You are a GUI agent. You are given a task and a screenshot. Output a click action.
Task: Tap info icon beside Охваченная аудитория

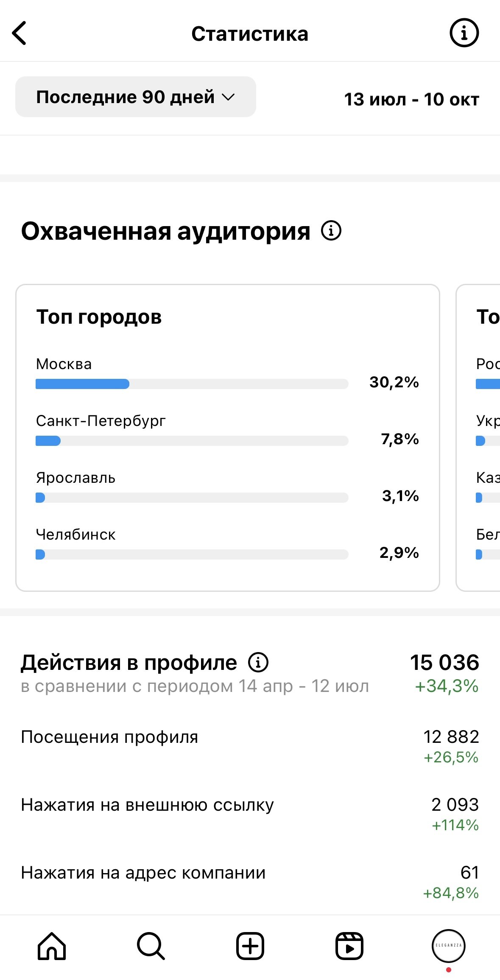coord(331,231)
